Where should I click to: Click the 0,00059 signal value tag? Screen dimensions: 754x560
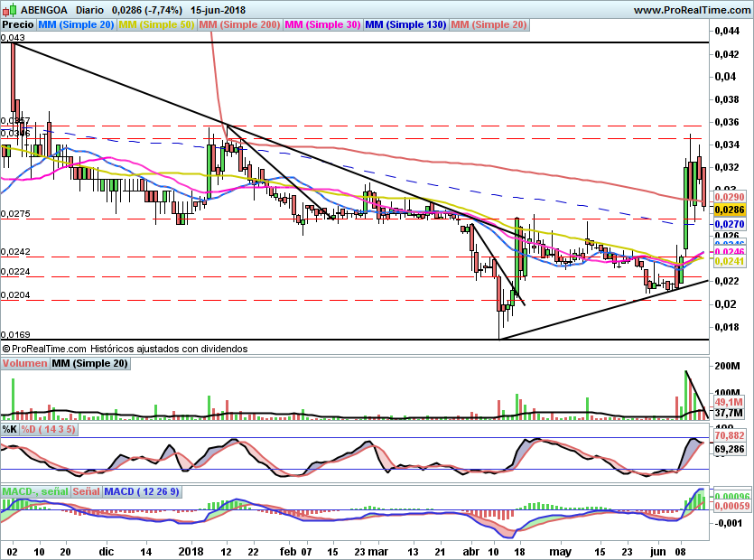pyautogui.click(x=732, y=506)
